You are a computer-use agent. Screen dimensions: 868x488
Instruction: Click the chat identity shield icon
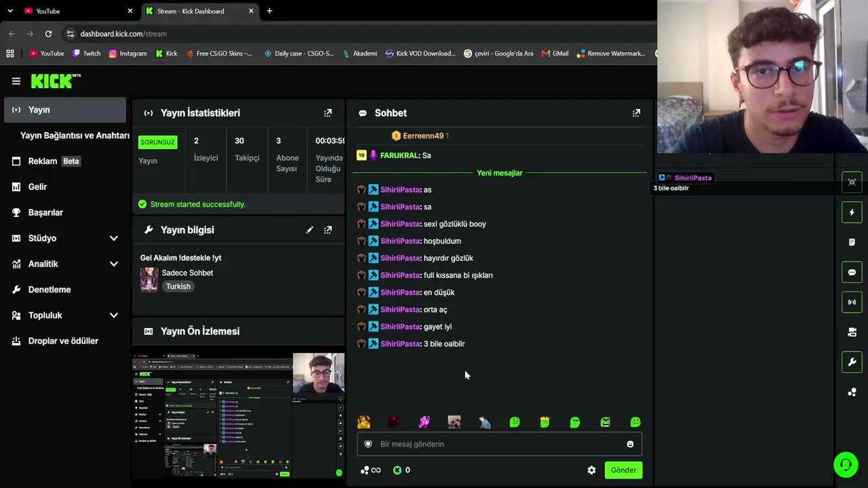point(368,444)
